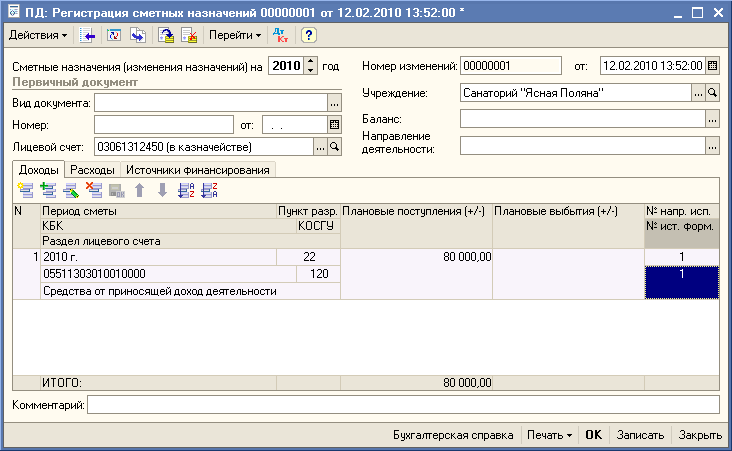Open the calendar picker for document date

point(712,66)
